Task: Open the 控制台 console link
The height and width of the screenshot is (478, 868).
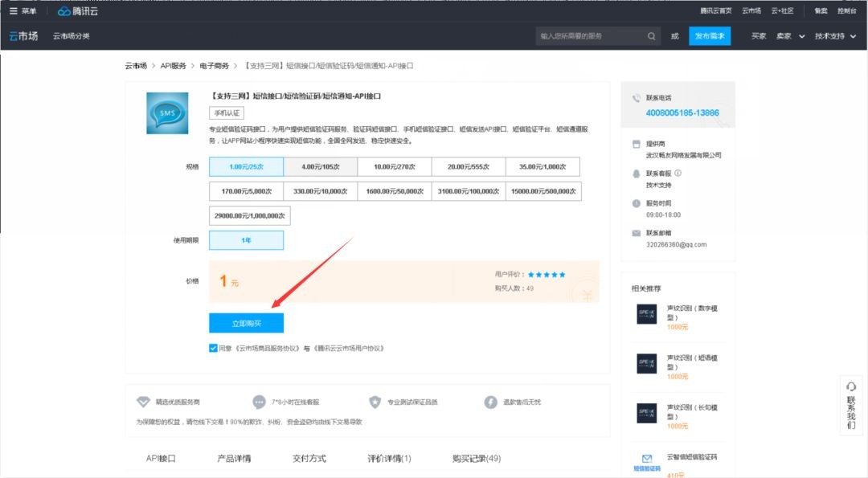Action: 846,11
